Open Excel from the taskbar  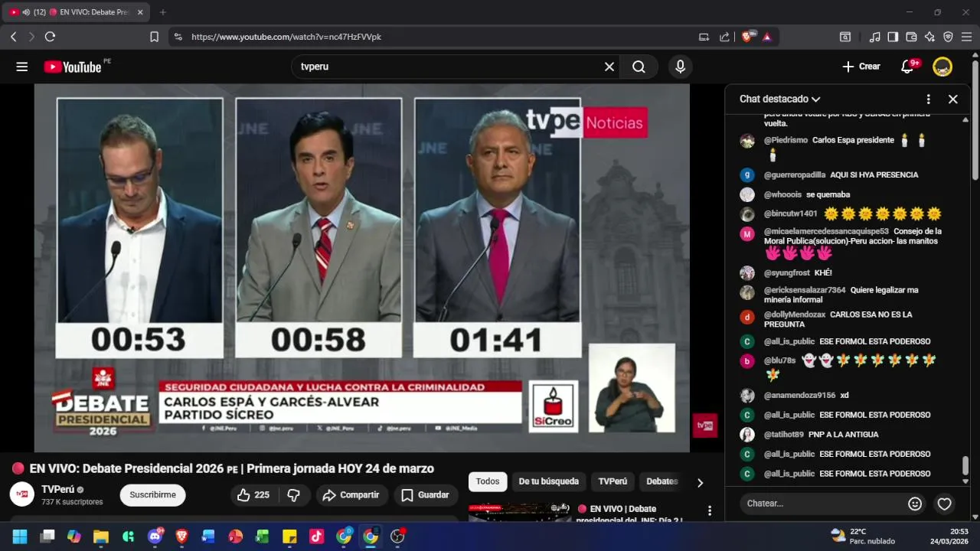(x=263, y=536)
